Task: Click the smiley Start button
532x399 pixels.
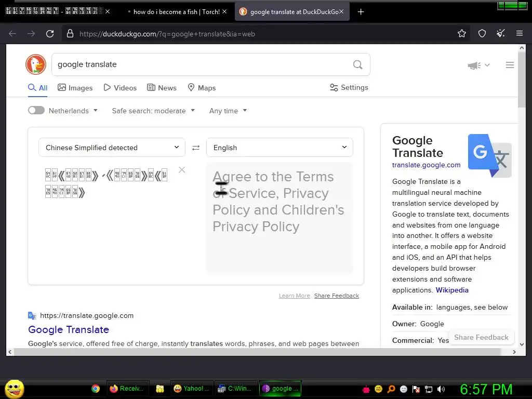Action: pos(14,389)
